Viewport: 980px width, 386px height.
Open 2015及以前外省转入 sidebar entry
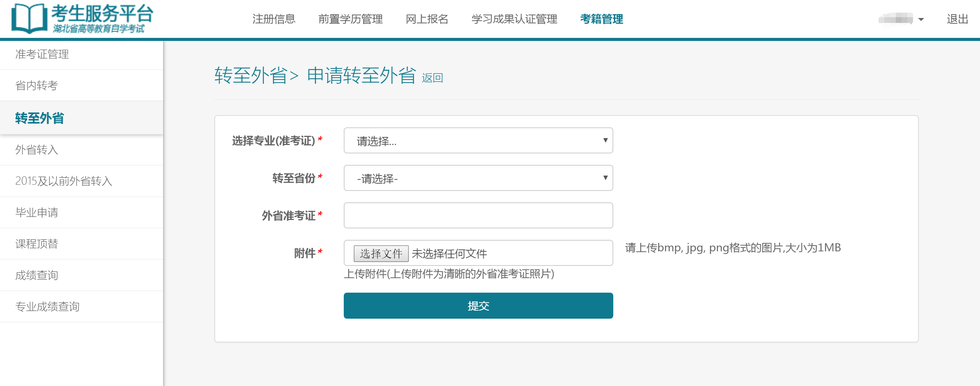point(64,181)
